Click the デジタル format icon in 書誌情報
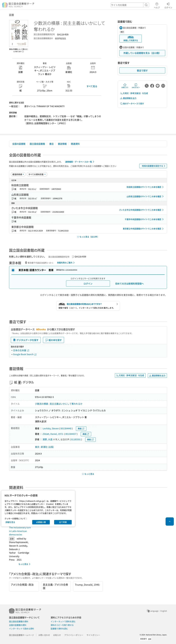The image size is (176, 644). click(20, 383)
